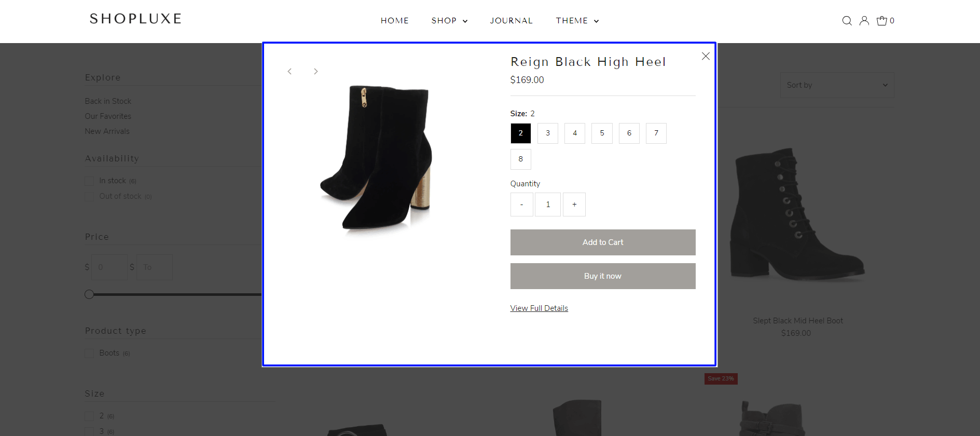
Task: Click the quantity input field
Action: point(548,205)
